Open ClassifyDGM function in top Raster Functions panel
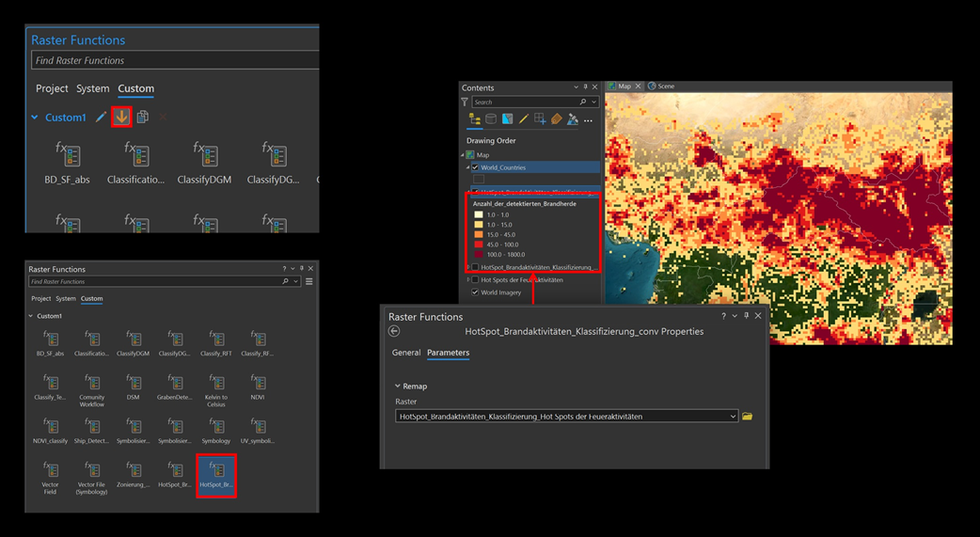 coord(204,163)
